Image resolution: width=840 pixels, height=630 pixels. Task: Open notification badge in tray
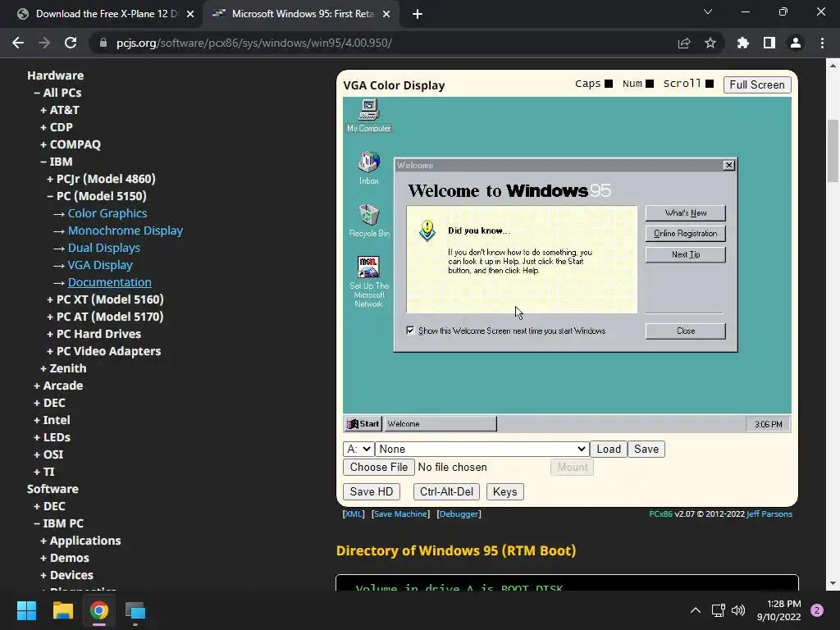click(x=817, y=610)
